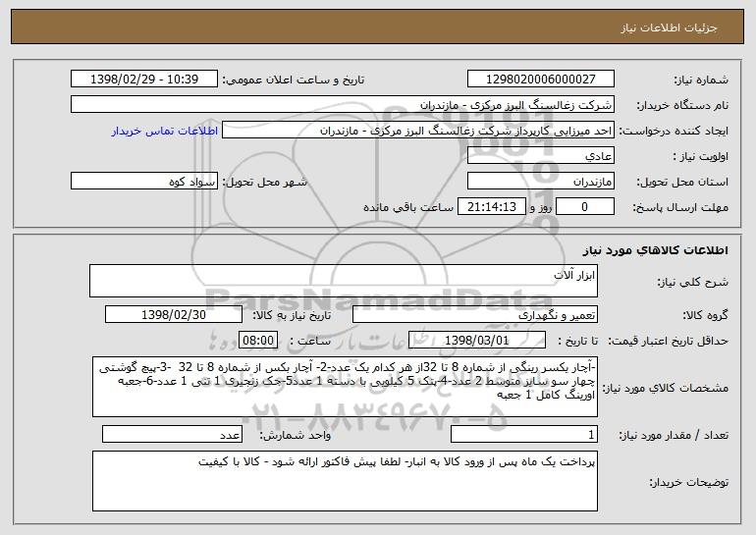Click the delivery city field سواد کوه
756x535 pixels.
144,182
